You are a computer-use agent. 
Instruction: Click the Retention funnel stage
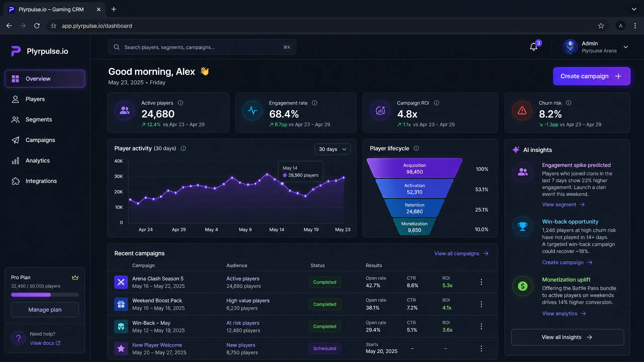pos(414,208)
